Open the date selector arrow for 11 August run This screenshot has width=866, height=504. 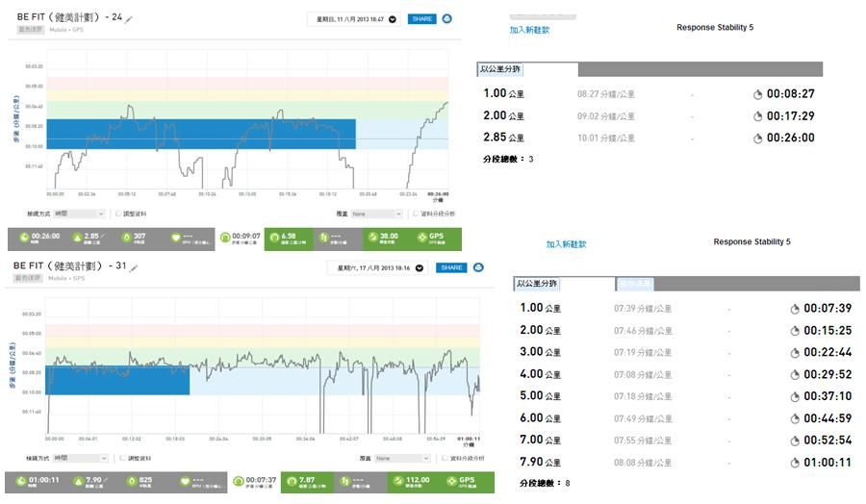coord(393,19)
